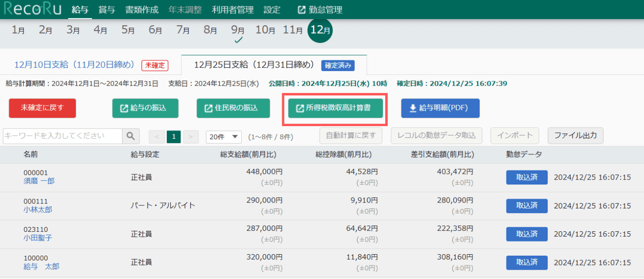Click the 給与の振込 button
This screenshot has height=279, width=644.
145,108
